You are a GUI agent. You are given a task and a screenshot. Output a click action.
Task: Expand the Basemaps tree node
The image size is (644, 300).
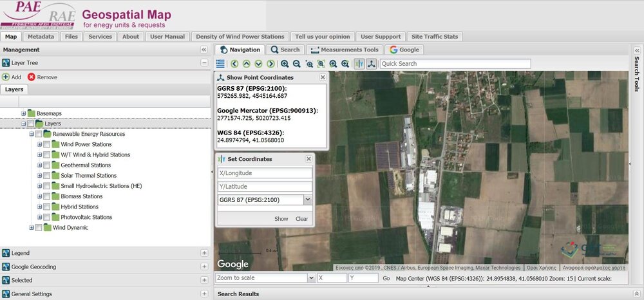pyautogui.click(x=23, y=113)
